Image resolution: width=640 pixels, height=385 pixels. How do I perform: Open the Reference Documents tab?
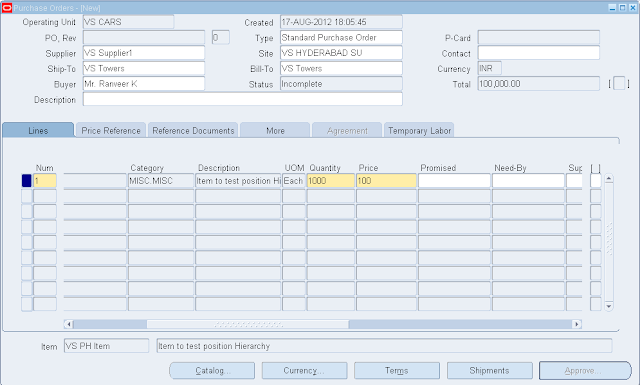pos(193,130)
